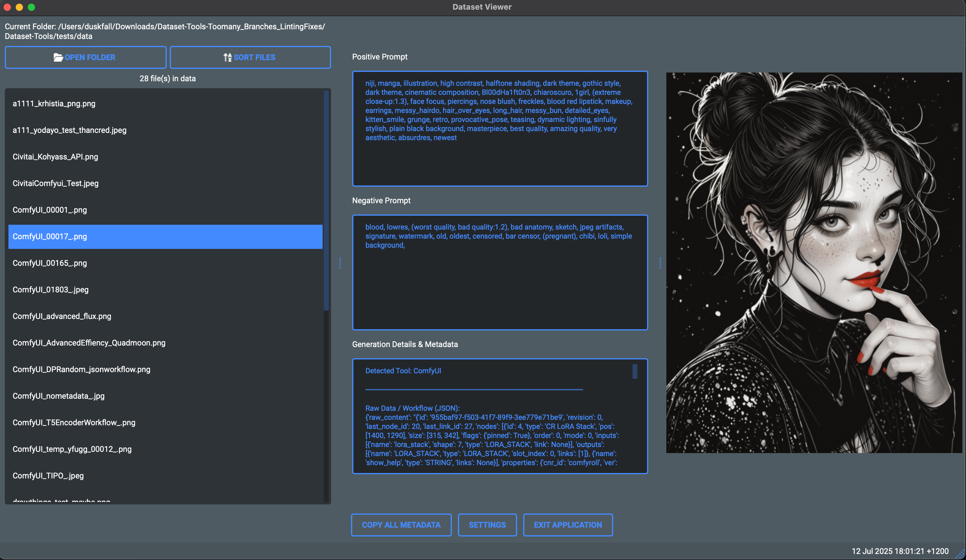Click the right splitter handle near image
Screen dimensions: 966x560
pyautogui.click(x=660, y=262)
